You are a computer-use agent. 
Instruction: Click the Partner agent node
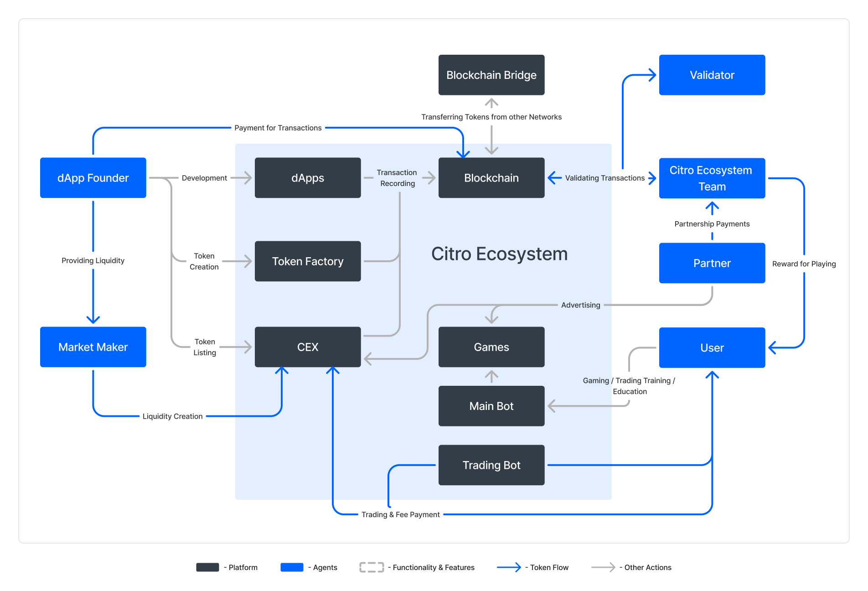pyautogui.click(x=712, y=263)
